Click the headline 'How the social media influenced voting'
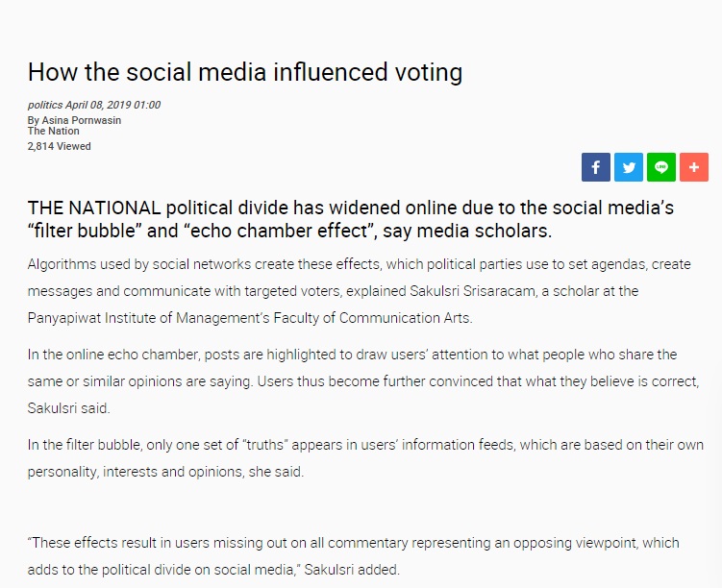 245,72
